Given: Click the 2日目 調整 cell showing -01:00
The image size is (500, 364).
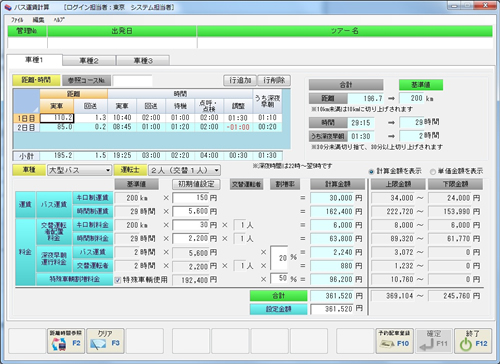Looking at the screenshot, I should (238, 127).
